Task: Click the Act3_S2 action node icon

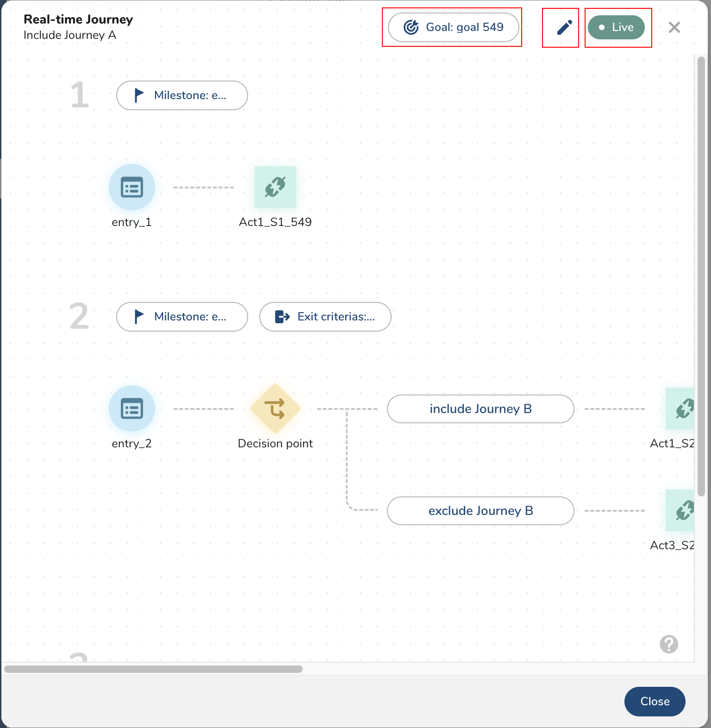Action: 680,511
